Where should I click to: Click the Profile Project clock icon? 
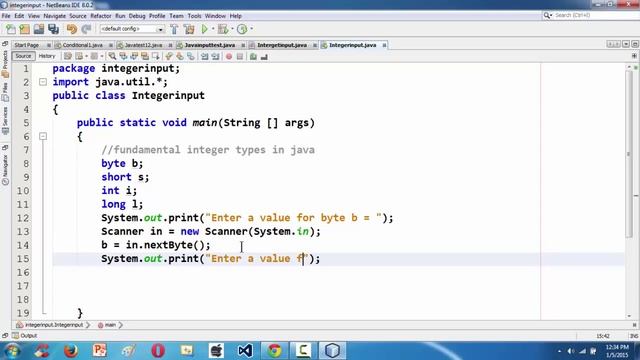[x=242, y=29]
